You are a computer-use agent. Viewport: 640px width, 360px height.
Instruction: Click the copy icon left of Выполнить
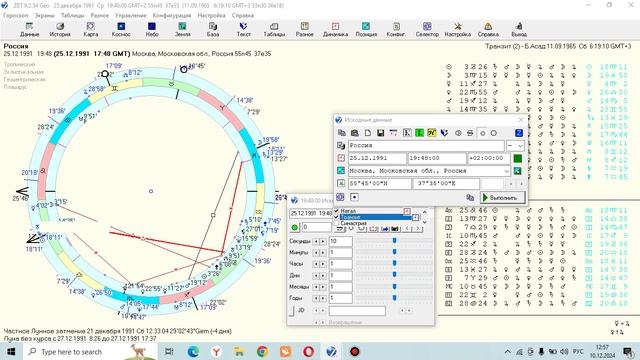(x=470, y=198)
